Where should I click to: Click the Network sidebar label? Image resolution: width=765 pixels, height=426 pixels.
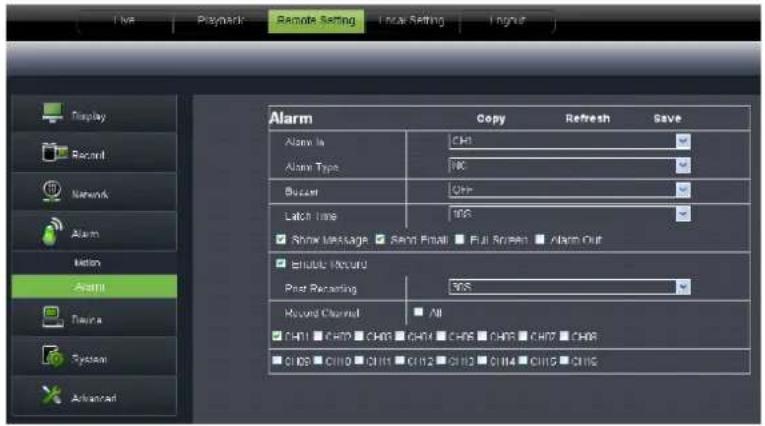90,194
